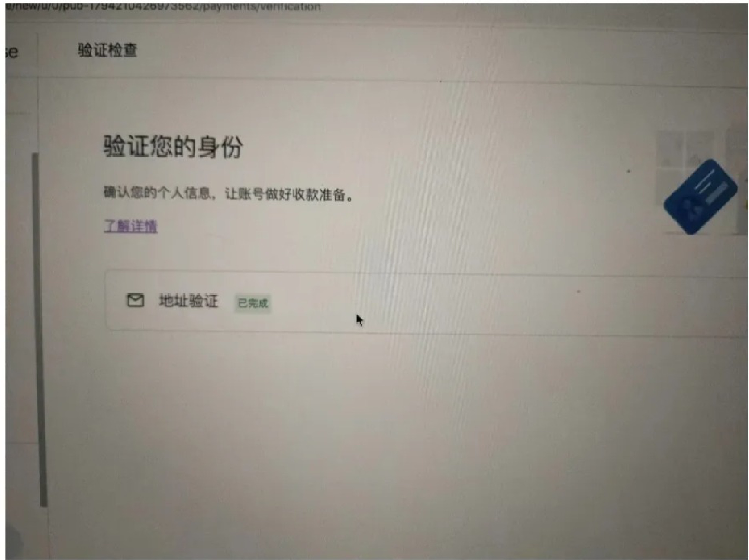This screenshot has width=749, height=560.
Task: Click the 确认您的个人信息 description text
Action: click(157, 193)
